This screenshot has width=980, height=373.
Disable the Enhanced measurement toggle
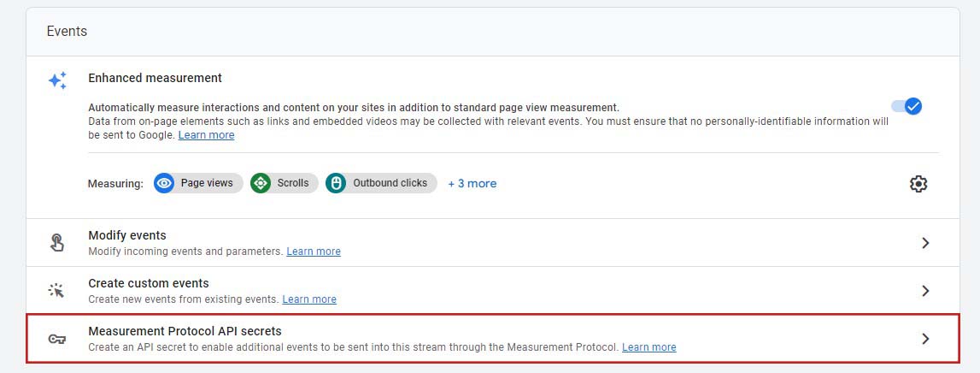coord(906,106)
